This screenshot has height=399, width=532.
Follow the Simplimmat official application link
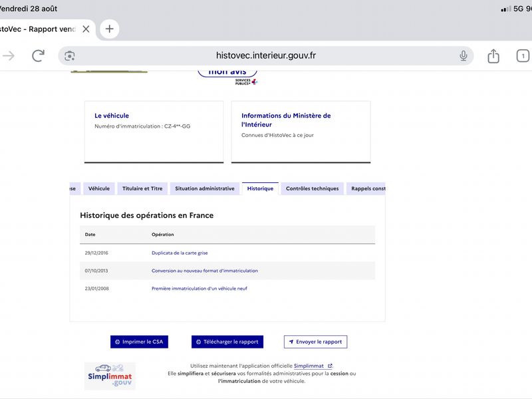pos(313,366)
